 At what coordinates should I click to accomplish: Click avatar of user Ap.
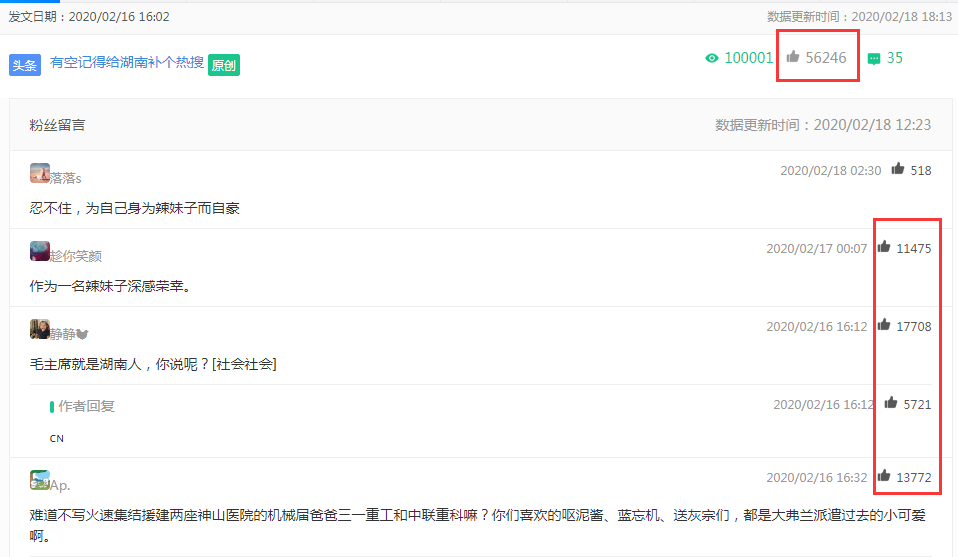tap(40, 480)
